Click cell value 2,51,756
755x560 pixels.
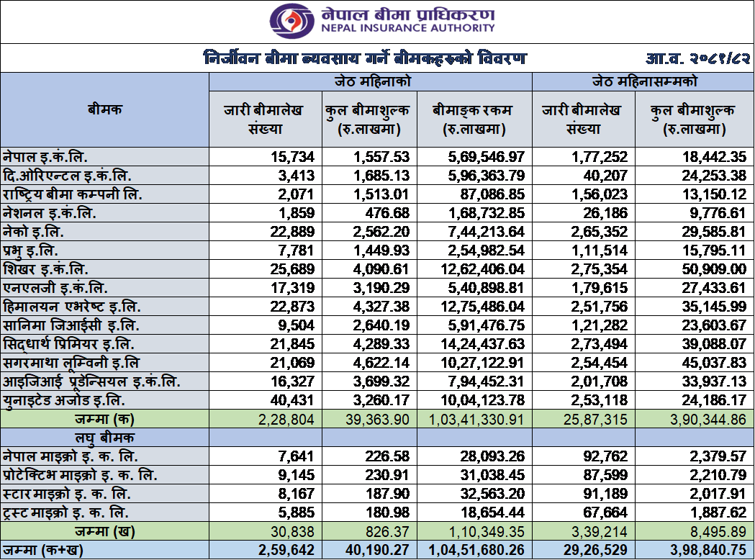(x=600, y=307)
